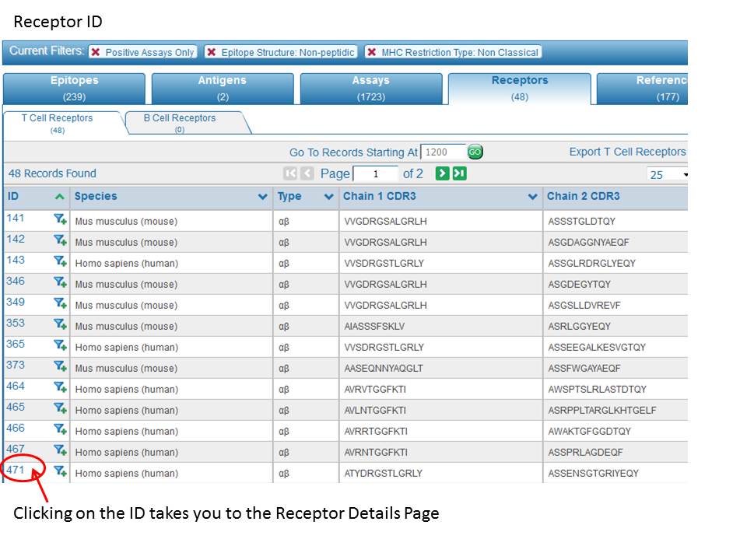The image size is (747, 560).
Task: Sort by the ID column arrow
Action: [60, 197]
